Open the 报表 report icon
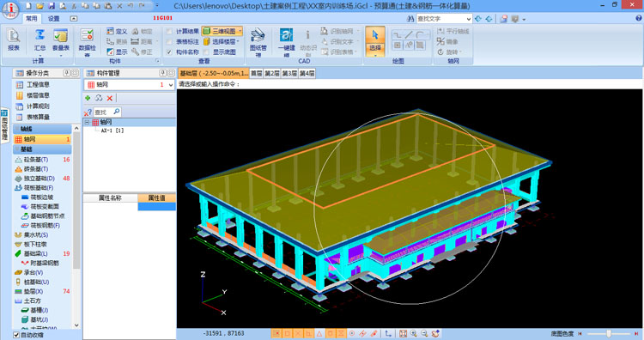 tap(14, 40)
